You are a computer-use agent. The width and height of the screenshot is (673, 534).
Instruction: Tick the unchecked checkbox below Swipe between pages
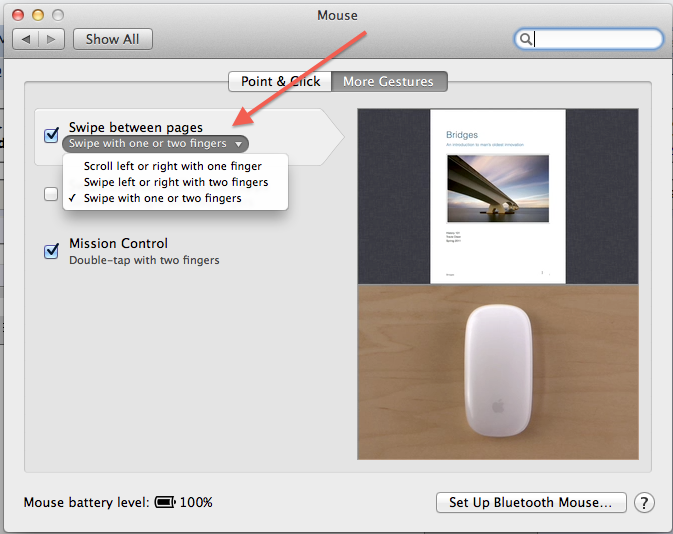[x=51, y=194]
